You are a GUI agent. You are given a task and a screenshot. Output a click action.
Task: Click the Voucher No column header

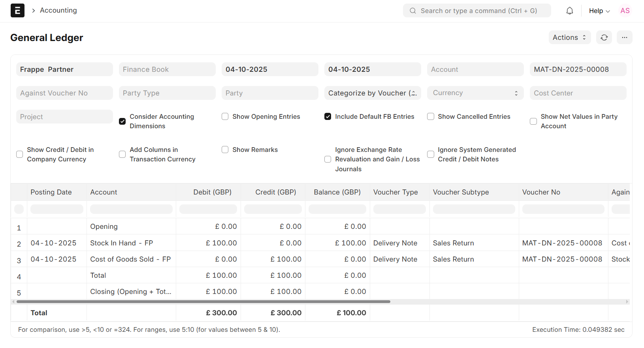(x=541, y=192)
